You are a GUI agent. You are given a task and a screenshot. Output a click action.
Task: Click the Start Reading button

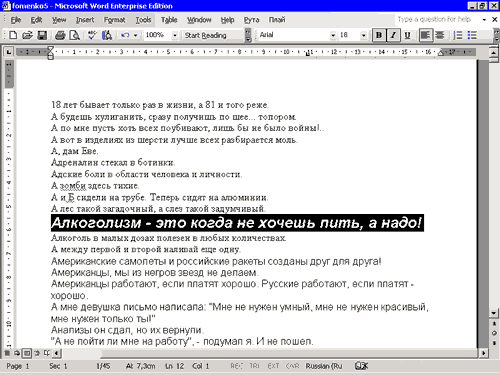[205, 35]
